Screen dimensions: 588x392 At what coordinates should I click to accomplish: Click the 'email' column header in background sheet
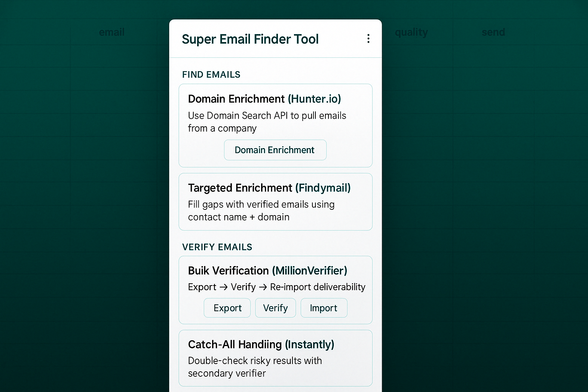pos(112,32)
